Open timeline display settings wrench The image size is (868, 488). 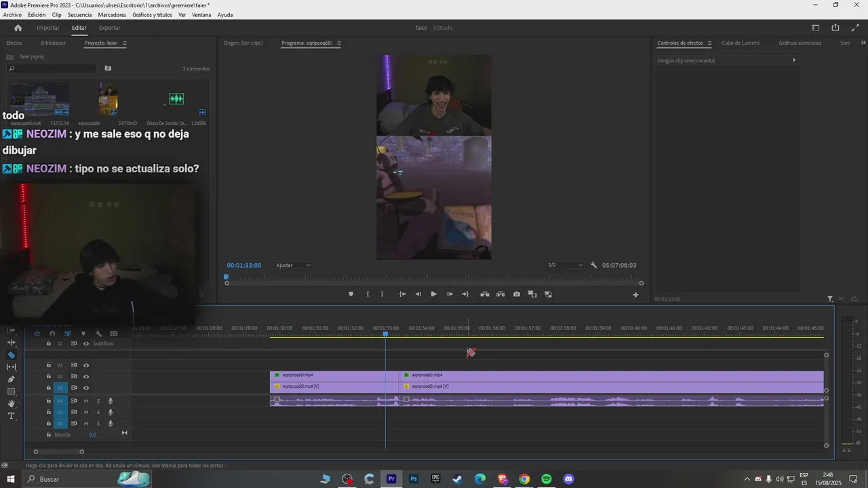[98, 333]
